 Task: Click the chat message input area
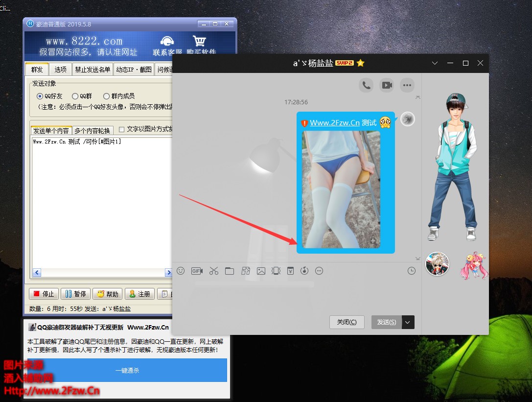coord(297,295)
